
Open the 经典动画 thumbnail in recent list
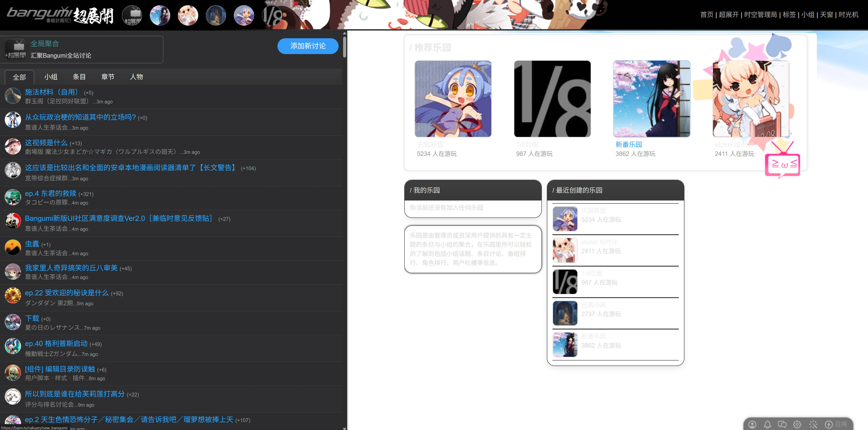(565, 313)
